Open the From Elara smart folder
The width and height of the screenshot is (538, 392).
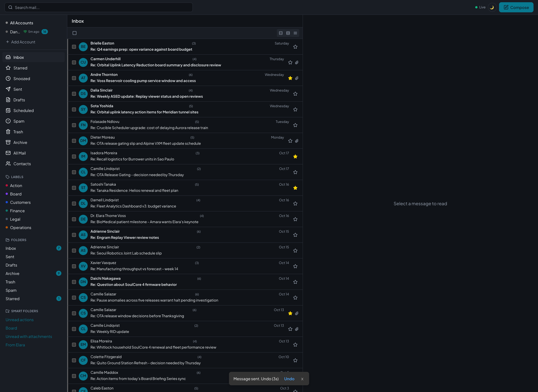pyautogui.click(x=15, y=345)
